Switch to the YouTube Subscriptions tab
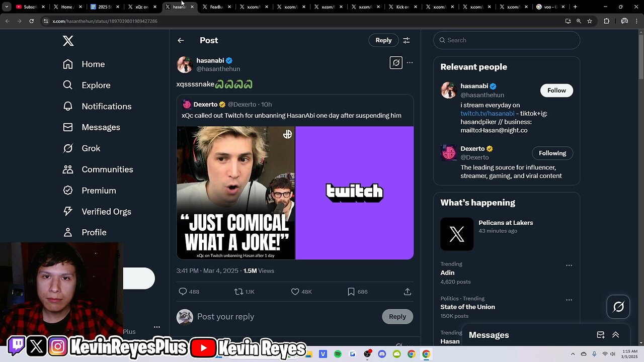Image resolution: width=644 pixels, height=362 pixels. (x=30, y=7)
